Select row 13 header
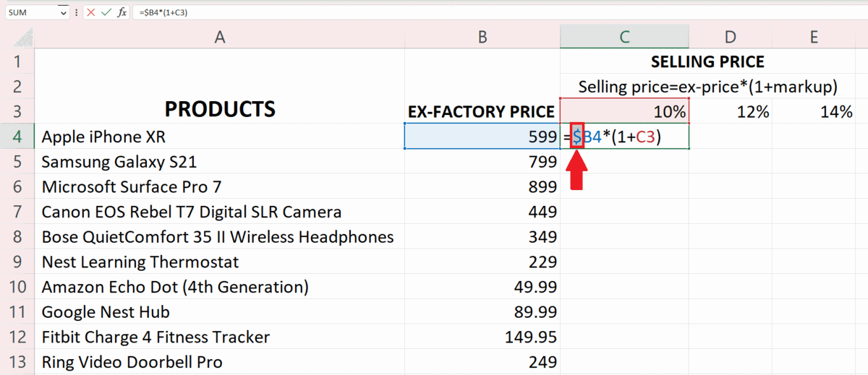The height and width of the screenshot is (375, 868). (x=17, y=361)
